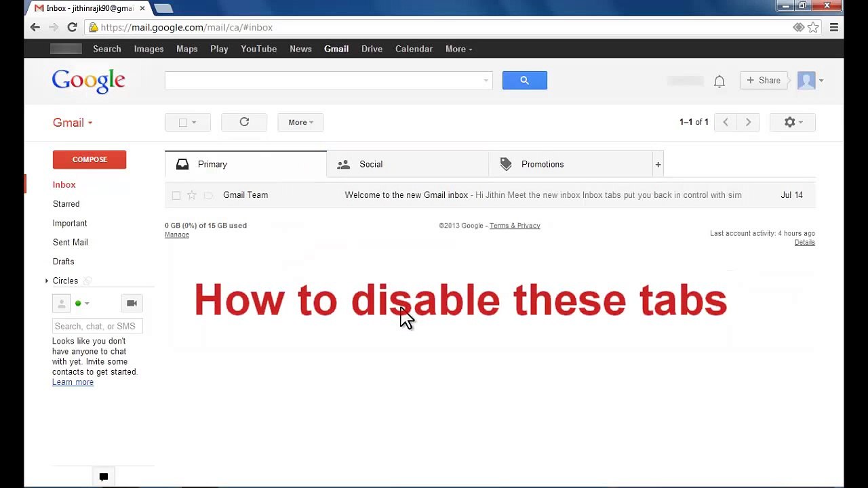
Task: Click the COMPOSE button
Action: (x=90, y=159)
